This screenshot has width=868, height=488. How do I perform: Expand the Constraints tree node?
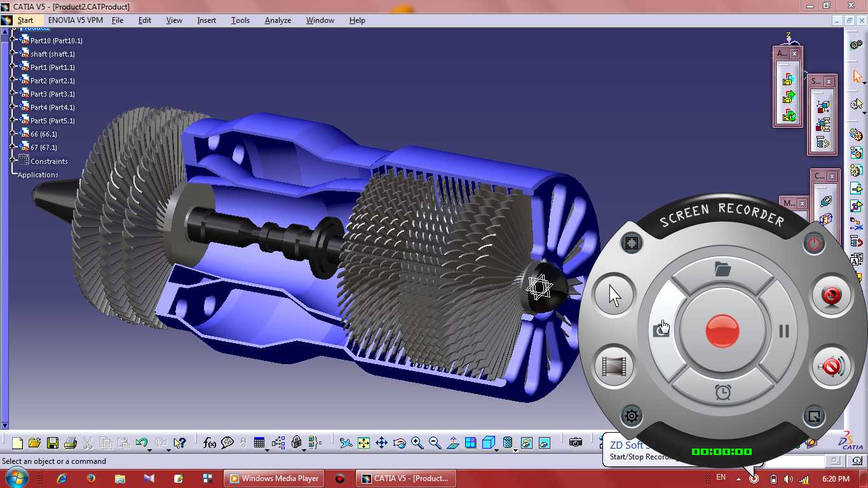(x=13, y=161)
